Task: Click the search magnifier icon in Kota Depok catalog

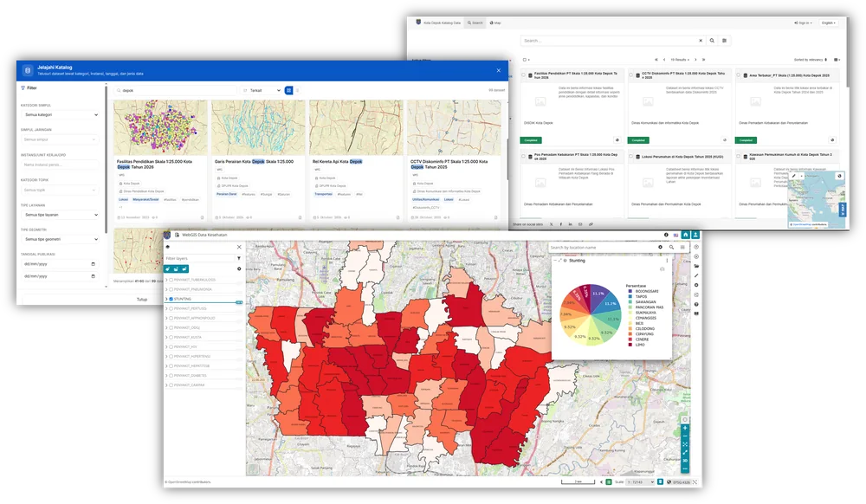Action: point(712,41)
